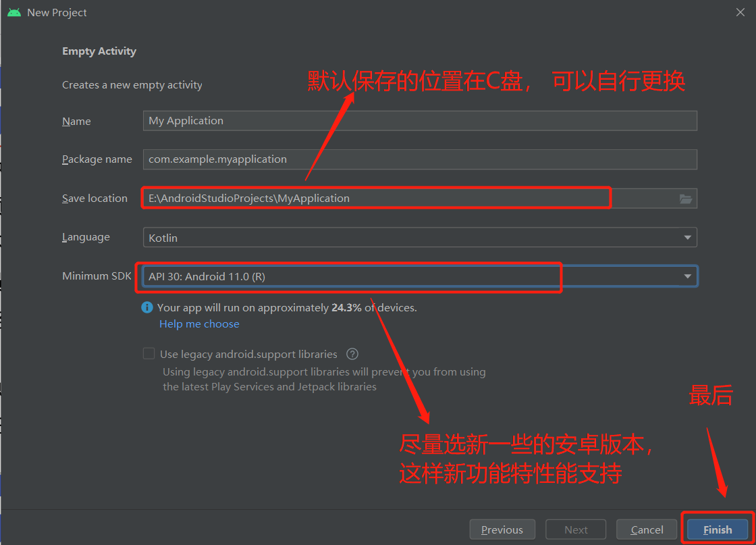Click the Empty Activity heading
The image size is (756, 545).
point(99,51)
